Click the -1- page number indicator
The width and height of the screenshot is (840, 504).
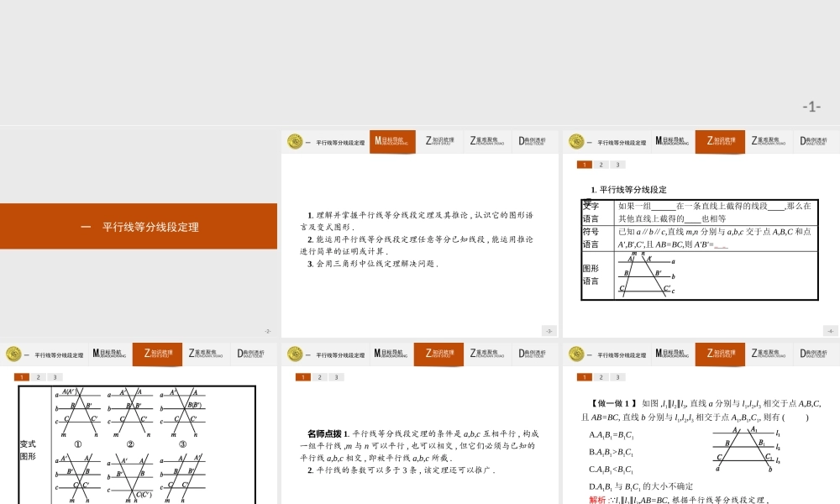811,105
